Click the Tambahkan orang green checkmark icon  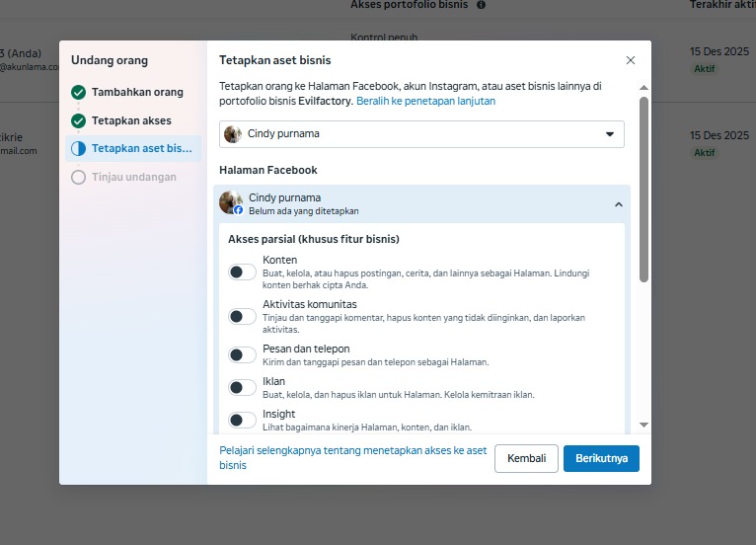tap(79, 93)
